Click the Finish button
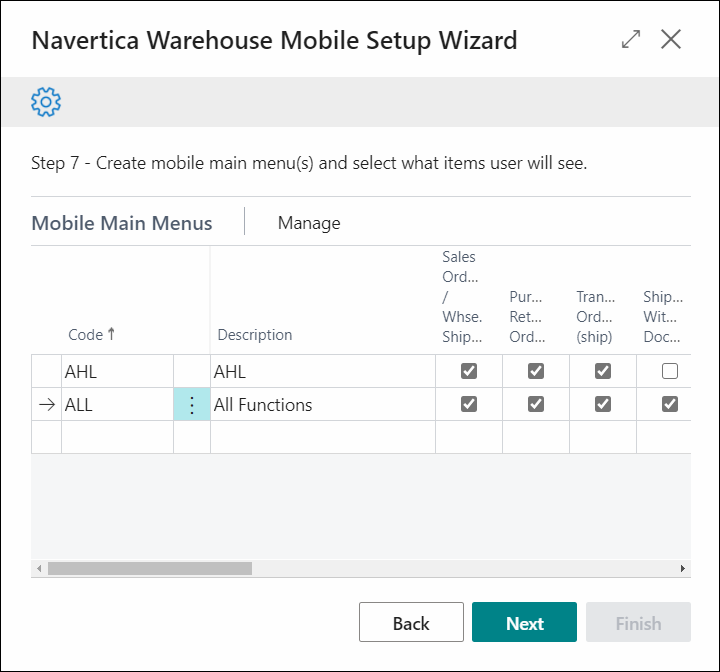This screenshot has height=672, width=720. pyautogui.click(x=638, y=622)
